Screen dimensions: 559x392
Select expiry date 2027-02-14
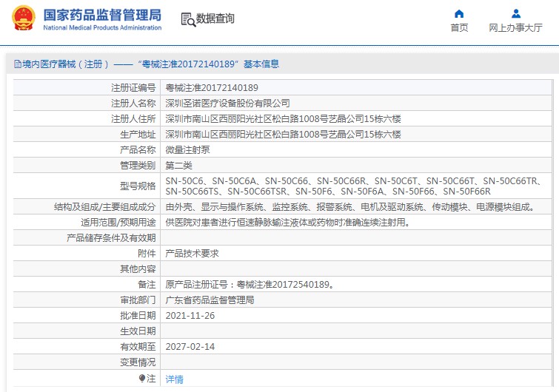tap(190, 347)
